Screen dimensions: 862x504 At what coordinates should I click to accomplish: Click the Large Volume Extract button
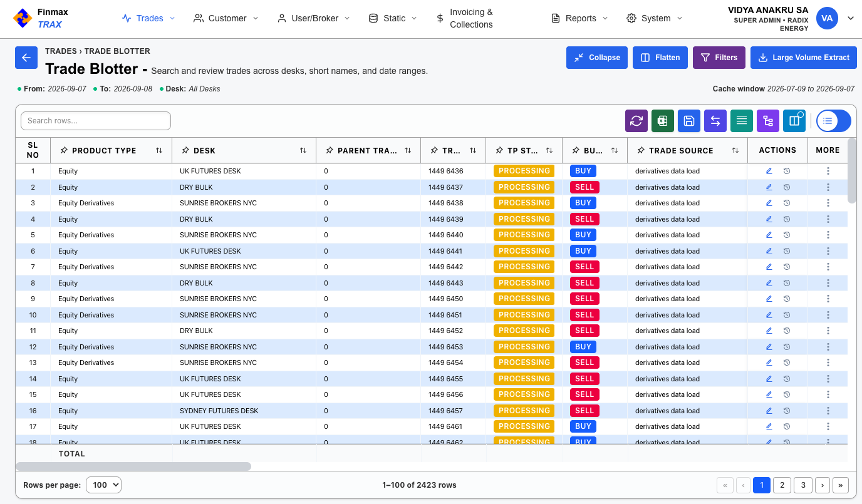[804, 58]
